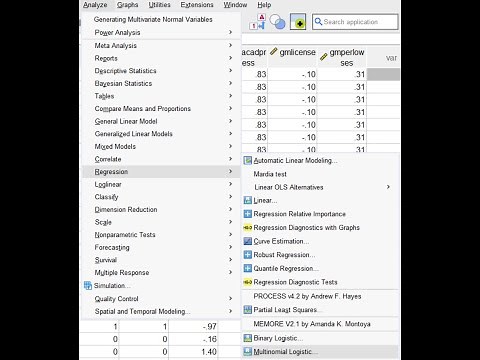Open Correlate submenu

(161, 159)
